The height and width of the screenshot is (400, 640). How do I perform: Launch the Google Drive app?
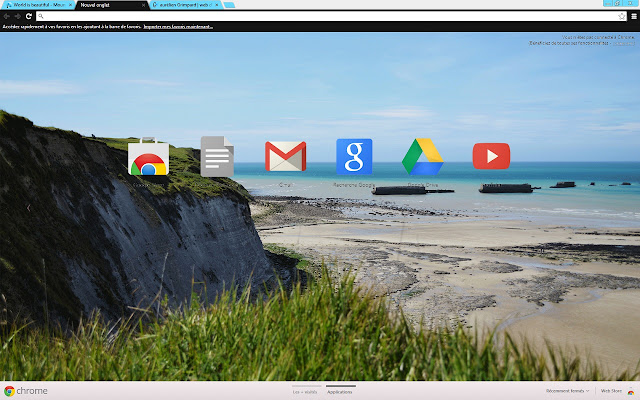[422, 156]
